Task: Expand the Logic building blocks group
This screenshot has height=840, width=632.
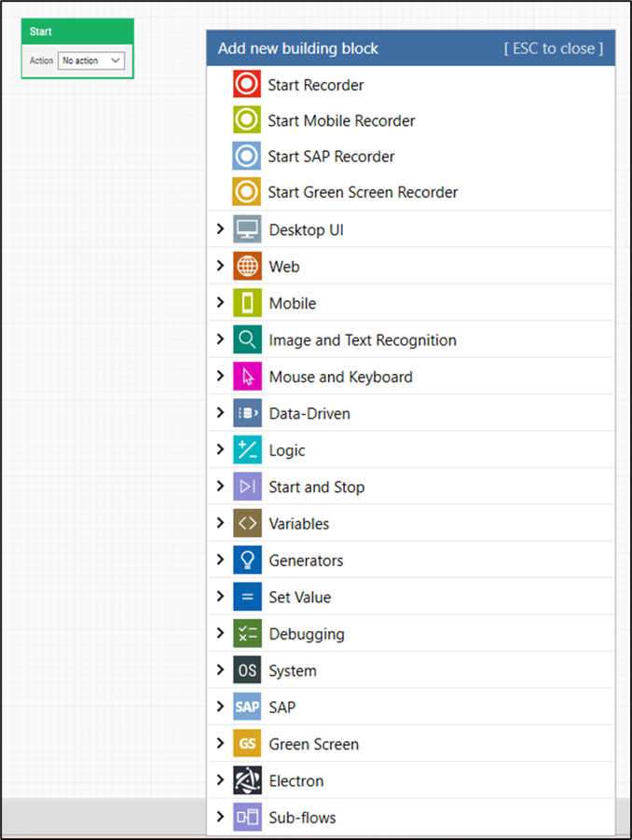Action: point(218,449)
